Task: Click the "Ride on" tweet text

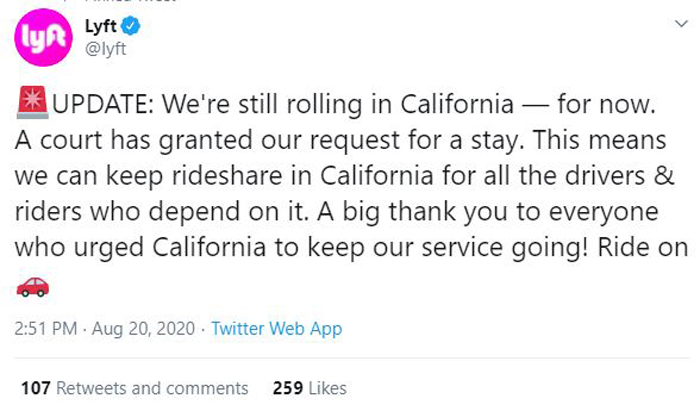Action: [x=642, y=247]
